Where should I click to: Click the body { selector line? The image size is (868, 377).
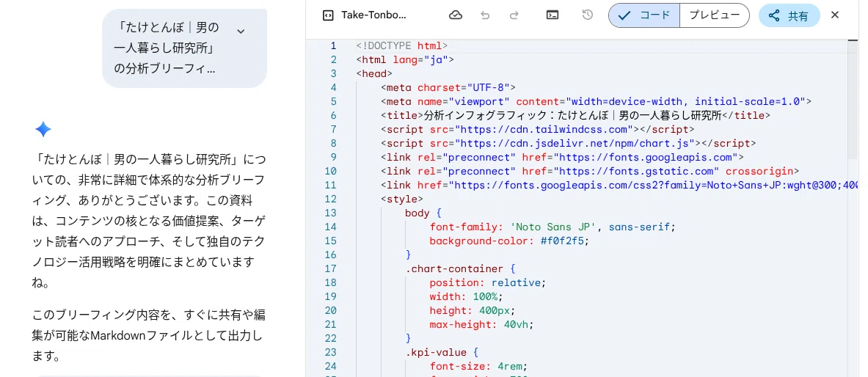coord(423,213)
